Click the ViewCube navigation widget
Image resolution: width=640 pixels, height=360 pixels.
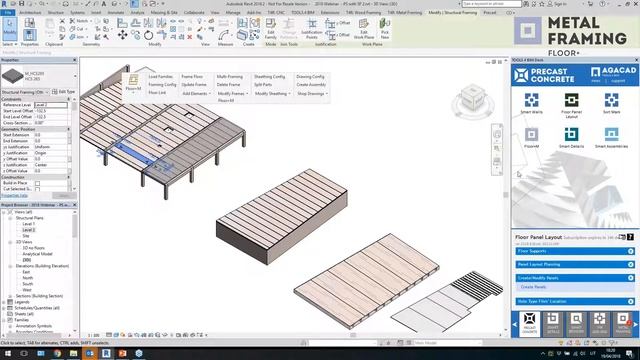coord(473,99)
